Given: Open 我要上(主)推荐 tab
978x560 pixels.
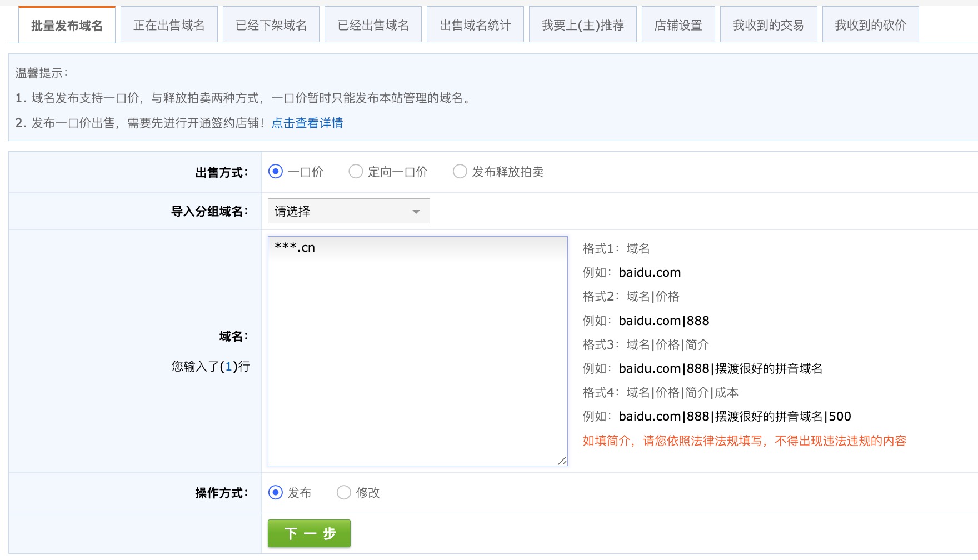Looking at the screenshot, I should point(583,25).
